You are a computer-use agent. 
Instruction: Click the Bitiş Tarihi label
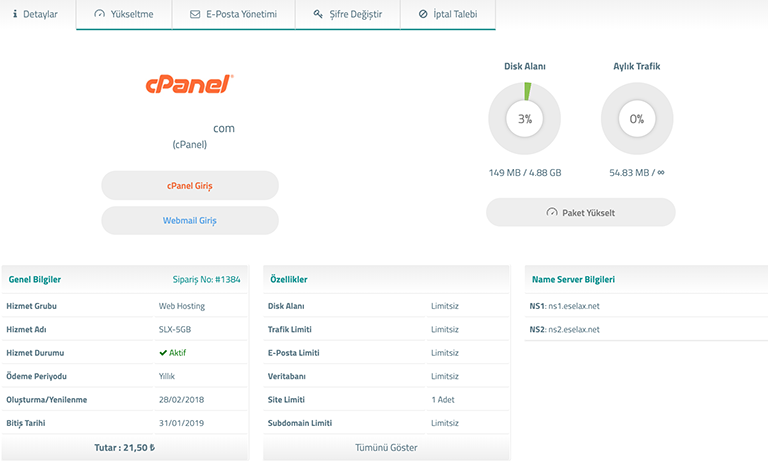(x=25, y=423)
